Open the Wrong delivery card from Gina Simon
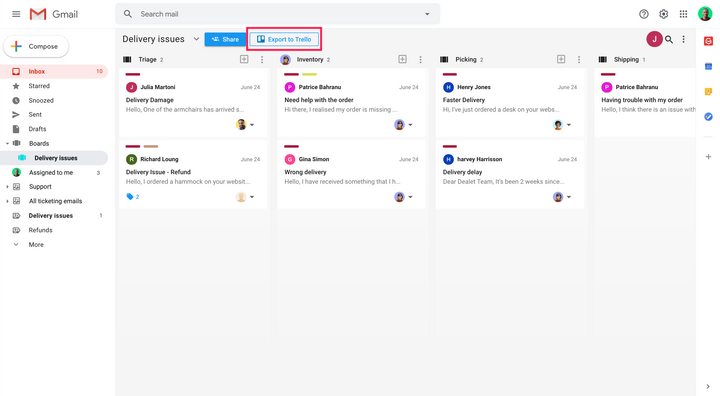 (x=351, y=175)
